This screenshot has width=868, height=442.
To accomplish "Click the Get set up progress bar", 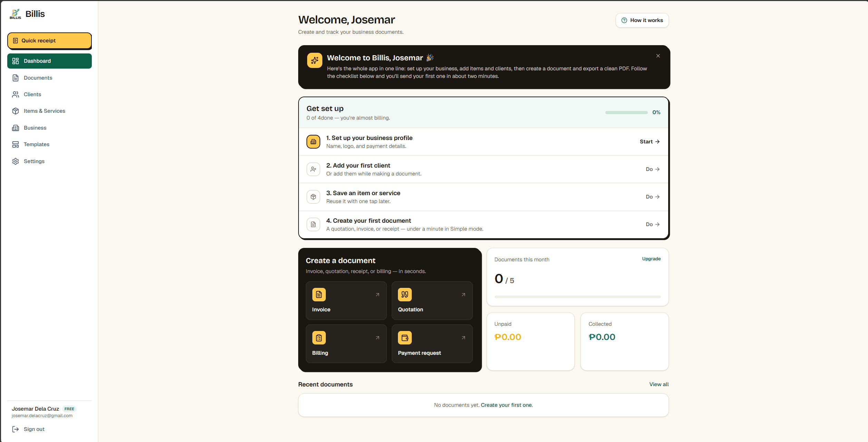I will pyautogui.click(x=626, y=112).
